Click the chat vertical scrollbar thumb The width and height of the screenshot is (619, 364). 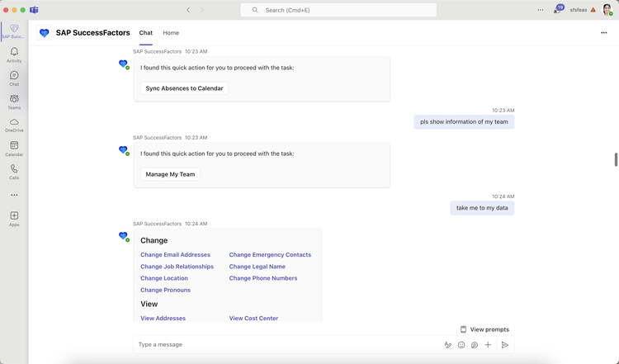616,159
